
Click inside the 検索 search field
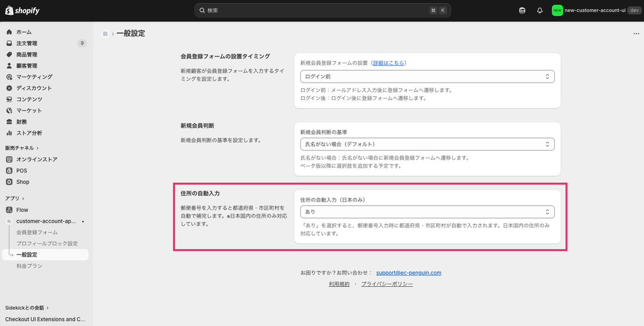coord(322,10)
